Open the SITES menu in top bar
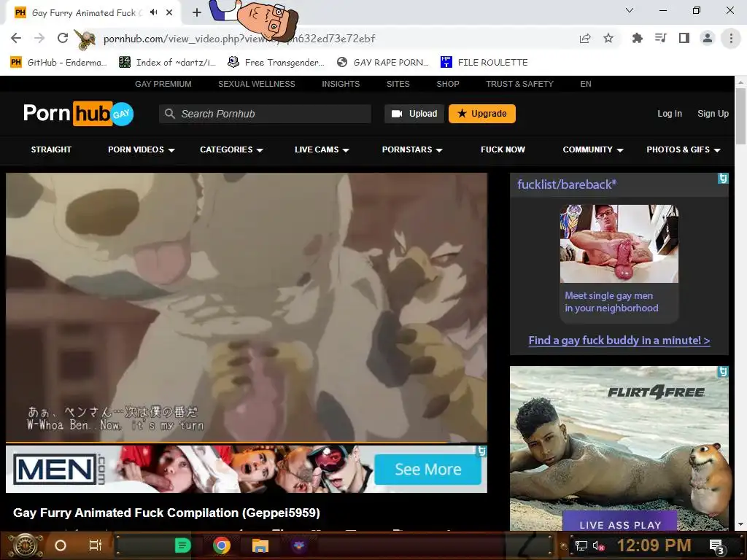The height and width of the screenshot is (560, 747). point(398,84)
